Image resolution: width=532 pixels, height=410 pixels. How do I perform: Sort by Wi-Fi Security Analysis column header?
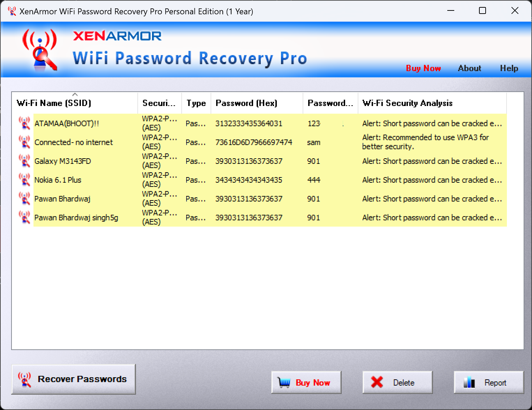pos(432,103)
